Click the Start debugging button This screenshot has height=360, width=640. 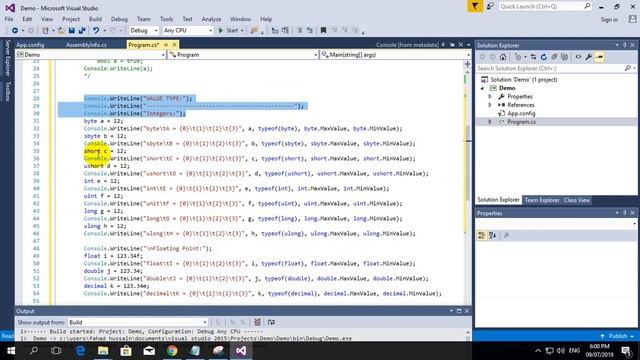[228, 31]
